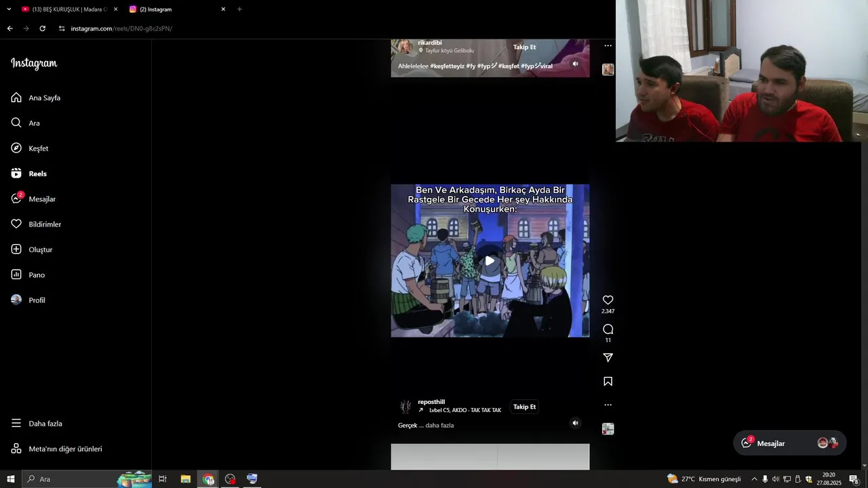868x488 pixels.
Task: View site information icon in address bar
Action: pos(62,28)
